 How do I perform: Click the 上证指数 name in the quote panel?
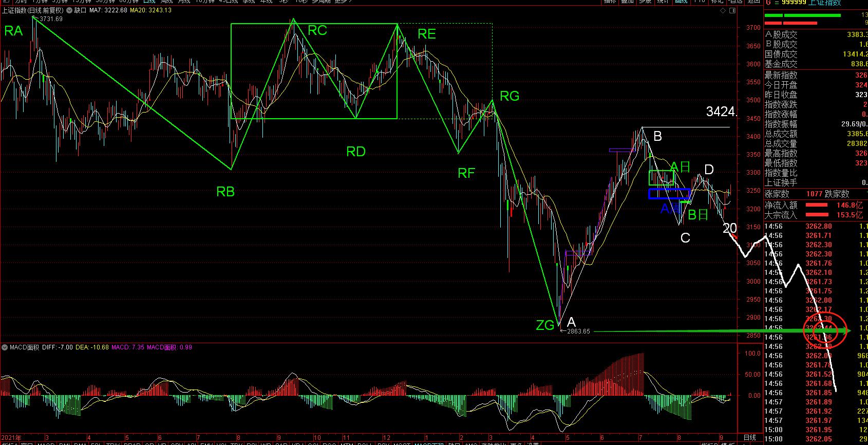coord(825,3)
